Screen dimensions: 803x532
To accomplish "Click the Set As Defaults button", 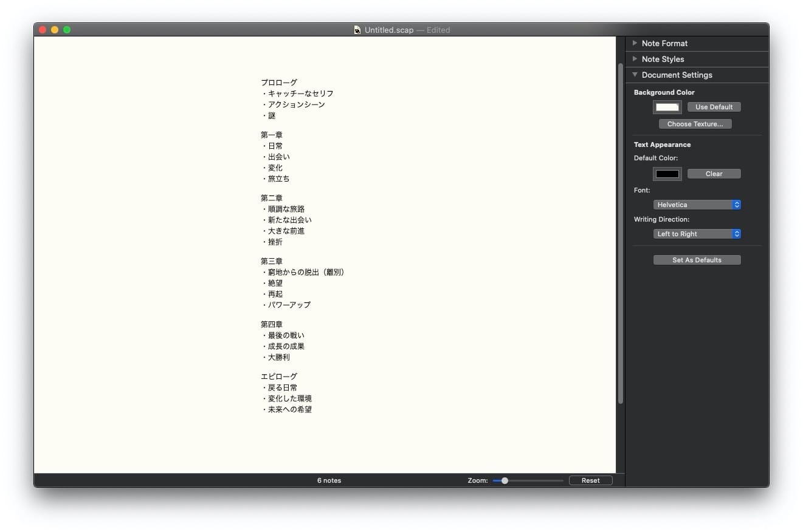I will pyautogui.click(x=697, y=260).
